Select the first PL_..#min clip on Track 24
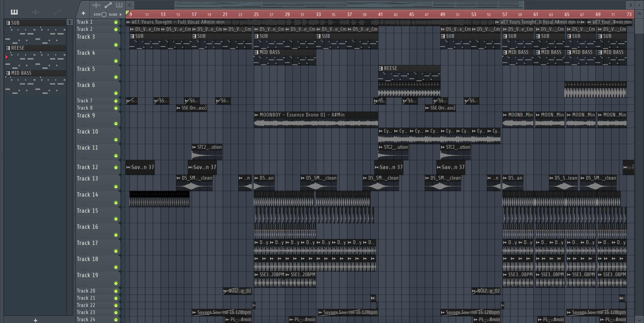This screenshot has width=644, height=323. click(238, 319)
